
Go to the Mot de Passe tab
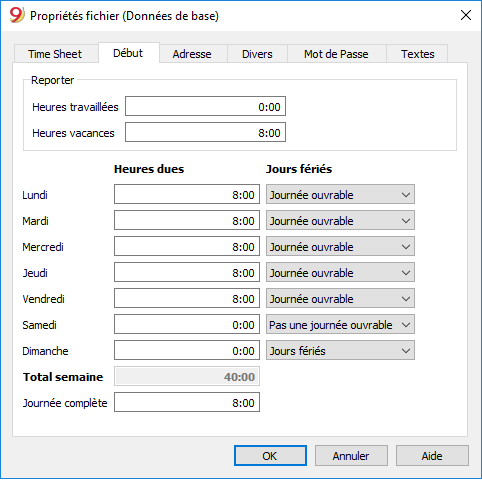[x=336, y=54]
